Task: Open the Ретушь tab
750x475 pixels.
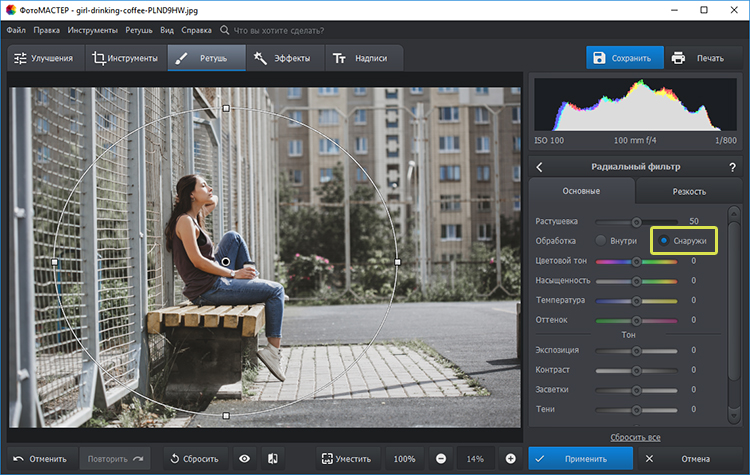Action: click(x=204, y=58)
